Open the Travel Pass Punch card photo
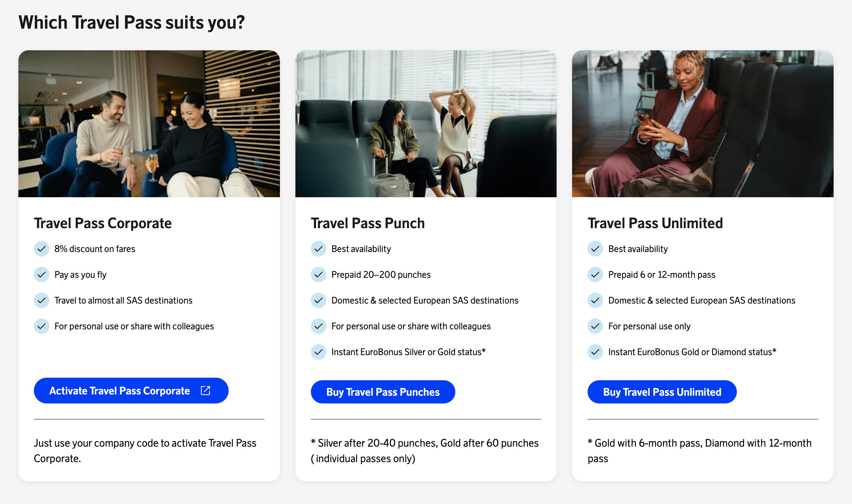 [425, 124]
